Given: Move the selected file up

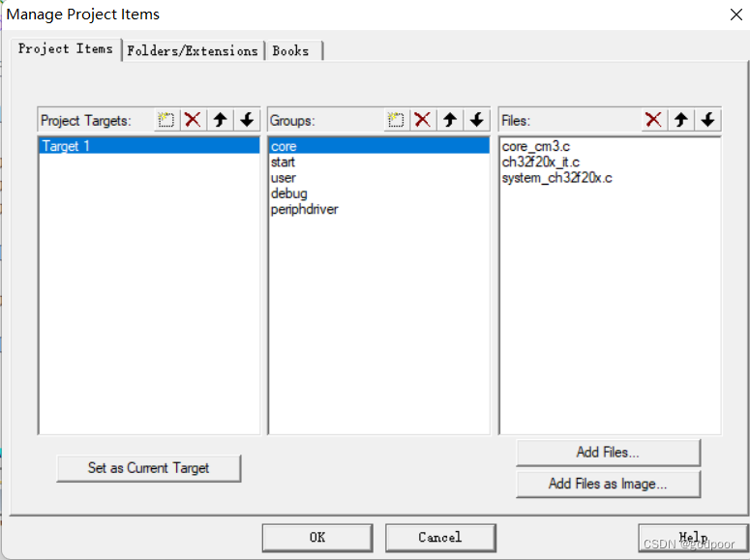Looking at the screenshot, I should pyautogui.click(x=681, y=120).
